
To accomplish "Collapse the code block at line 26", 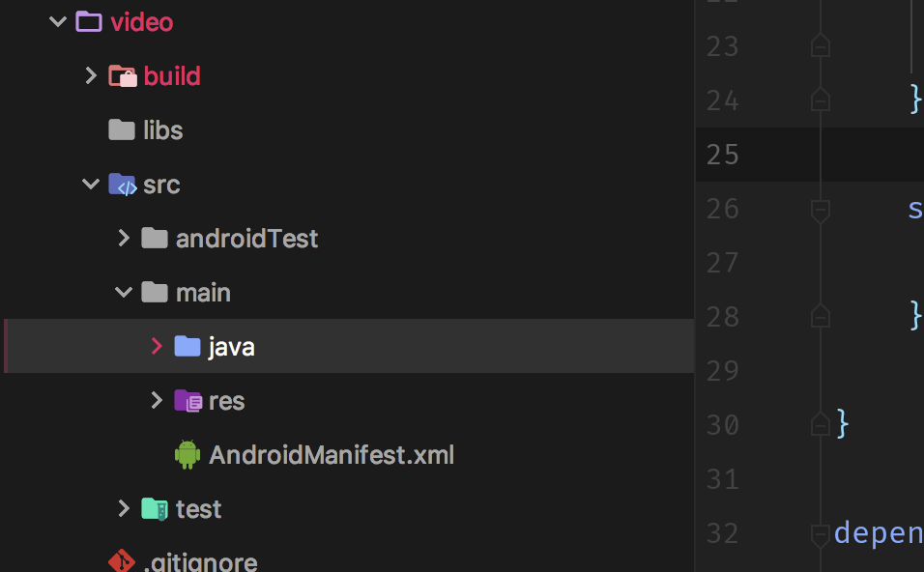I will click(821, 211).
